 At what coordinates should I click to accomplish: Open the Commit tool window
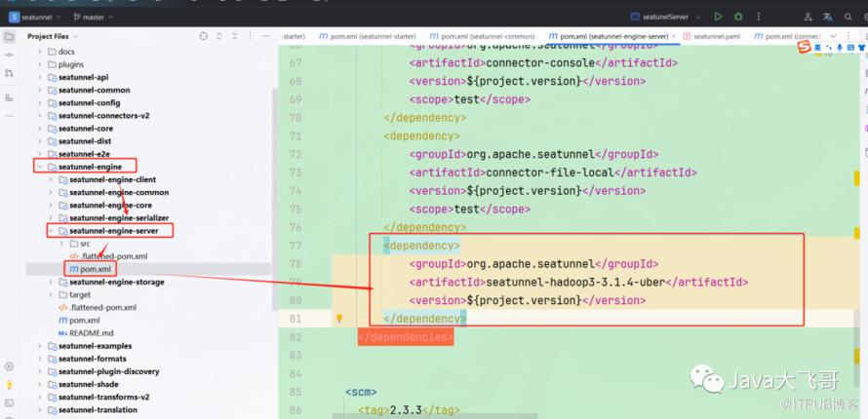click(x=10, y=57)
